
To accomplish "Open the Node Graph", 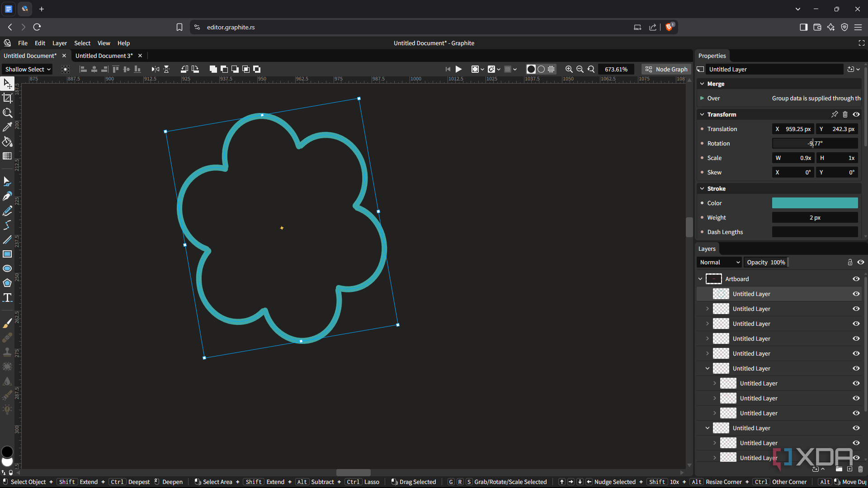I will [x=666, y=69].
